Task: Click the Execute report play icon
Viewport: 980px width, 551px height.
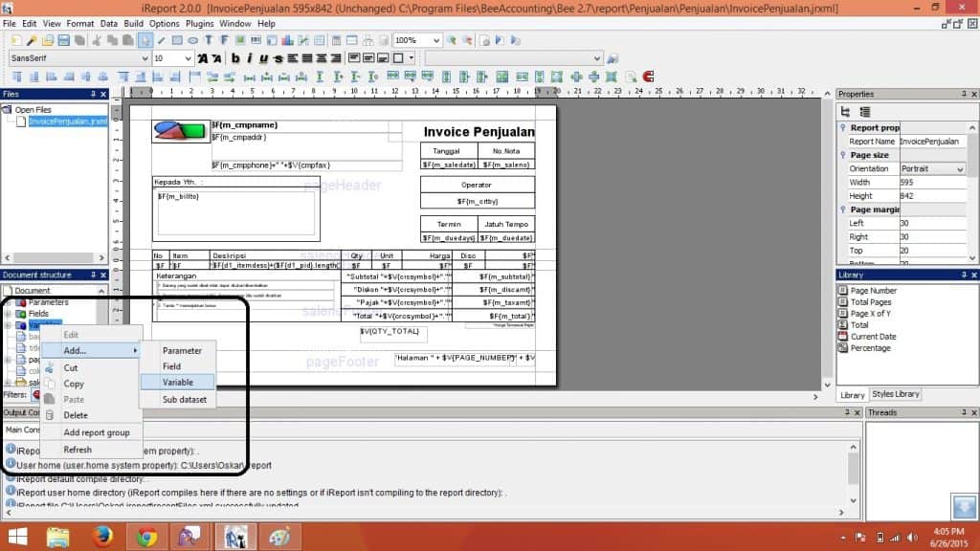Action: coord(500,40)
